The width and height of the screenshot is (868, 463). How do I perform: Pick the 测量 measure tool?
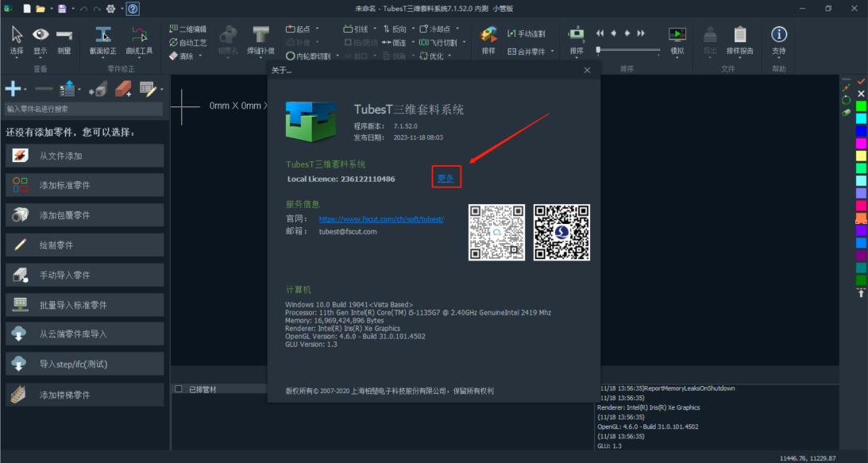tap(64, 40)
